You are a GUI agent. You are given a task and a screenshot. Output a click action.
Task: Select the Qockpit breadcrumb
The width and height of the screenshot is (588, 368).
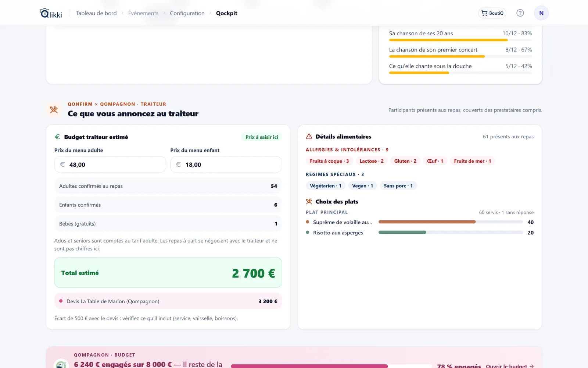click(226, 13)
